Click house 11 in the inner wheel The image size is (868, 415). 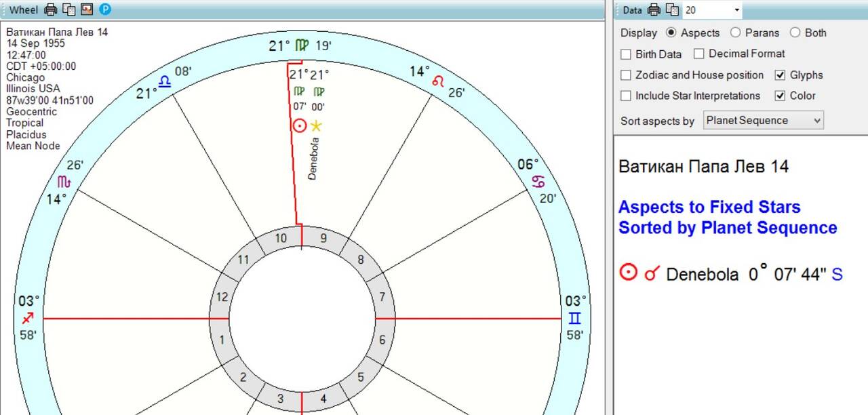click(x=243, y=260)
